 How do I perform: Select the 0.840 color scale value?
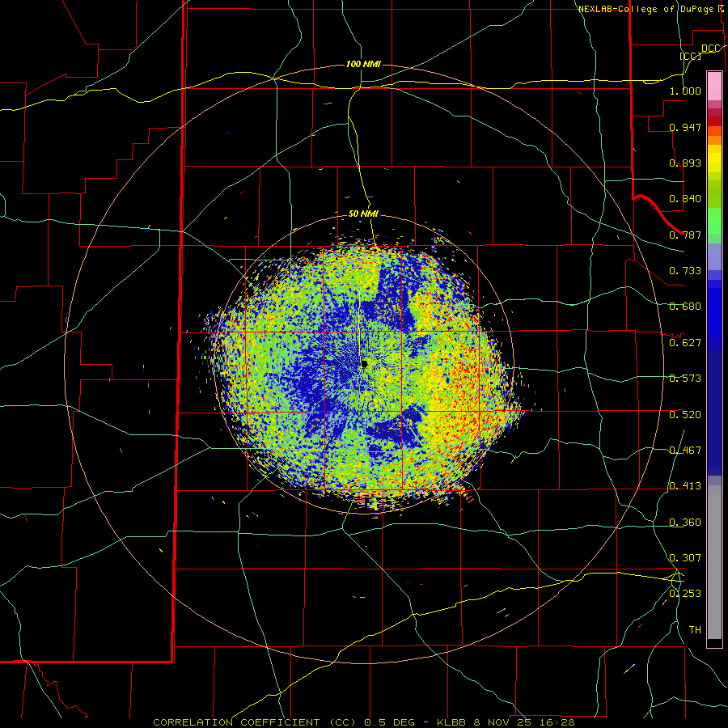point(685,199)
